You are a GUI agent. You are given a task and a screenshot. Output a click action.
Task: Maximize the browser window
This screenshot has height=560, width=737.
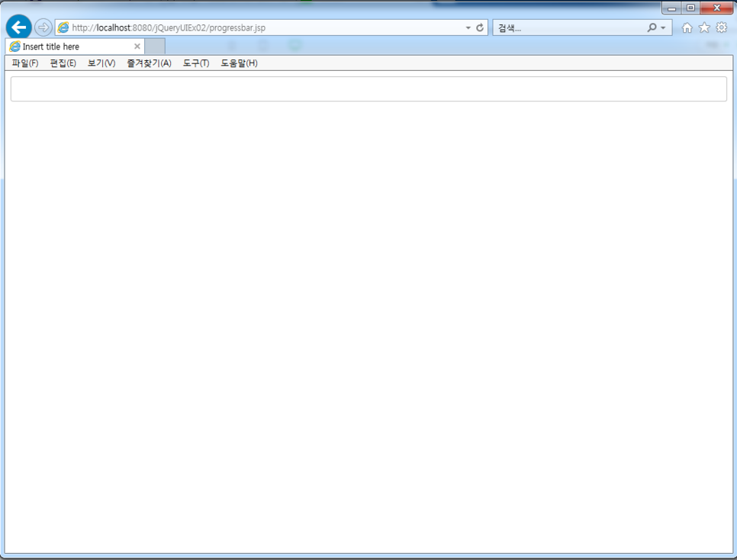tap(690, 8)
